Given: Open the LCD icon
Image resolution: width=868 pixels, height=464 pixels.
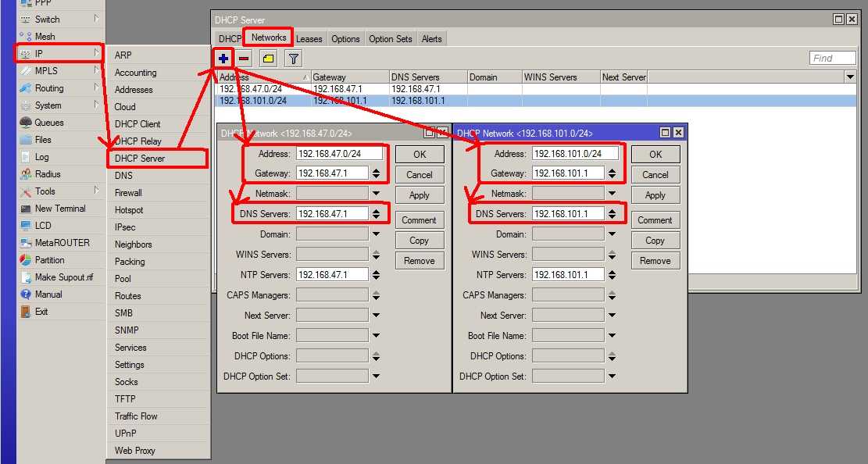Looking at the screenshot, I should pos(26,226).
